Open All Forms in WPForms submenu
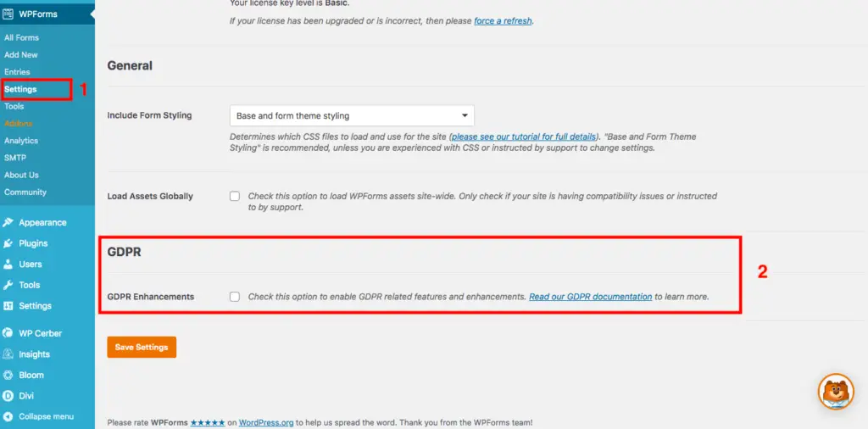868x429 pixels. [21, 37]
